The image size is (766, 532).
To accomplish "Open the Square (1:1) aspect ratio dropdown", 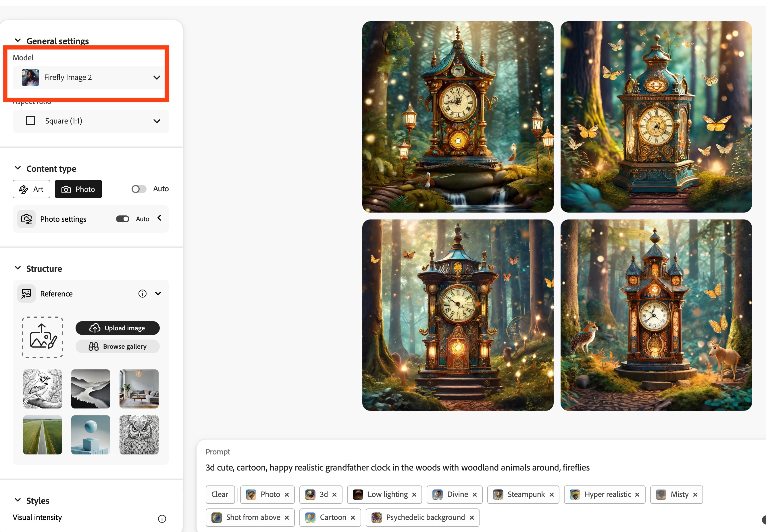I will [x=91, y=121].
